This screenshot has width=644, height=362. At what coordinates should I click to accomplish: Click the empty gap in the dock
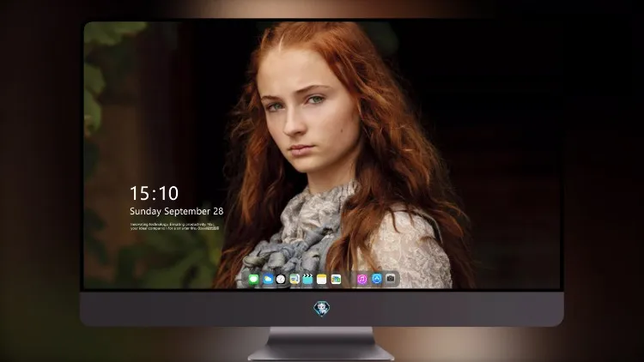tap(349, 280)
